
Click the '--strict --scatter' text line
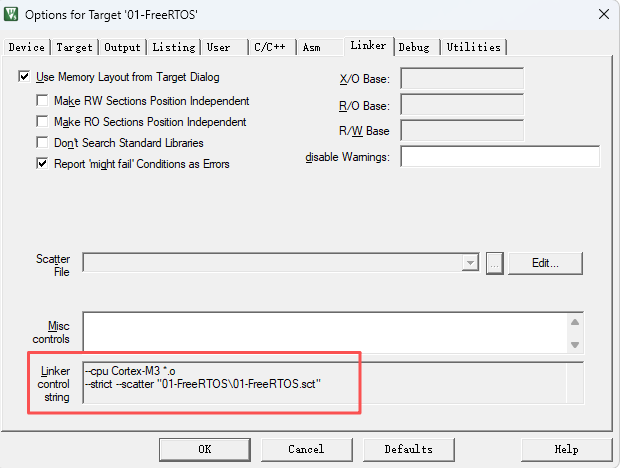pos(203,384)
